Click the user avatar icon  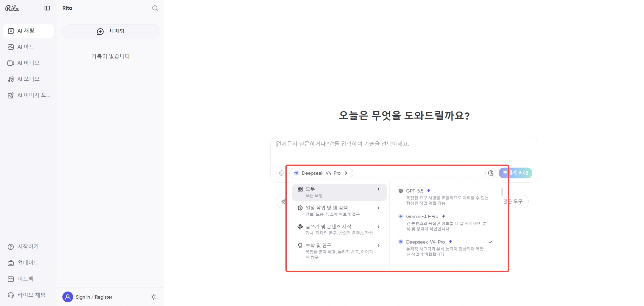(x=68, y=297)
